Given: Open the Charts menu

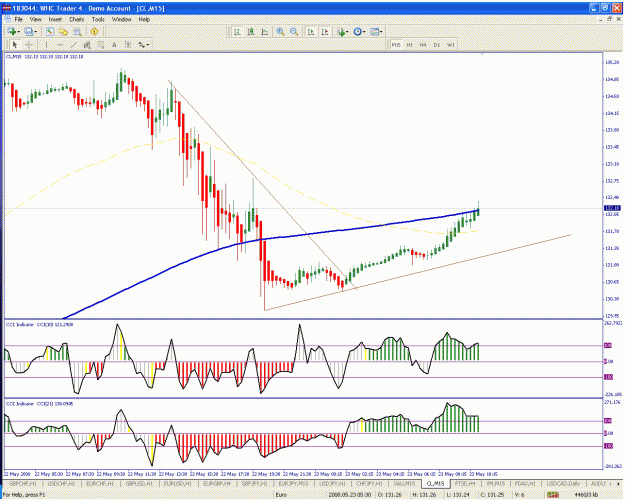Looking at the screenshot, I should [x=77, y=19].
